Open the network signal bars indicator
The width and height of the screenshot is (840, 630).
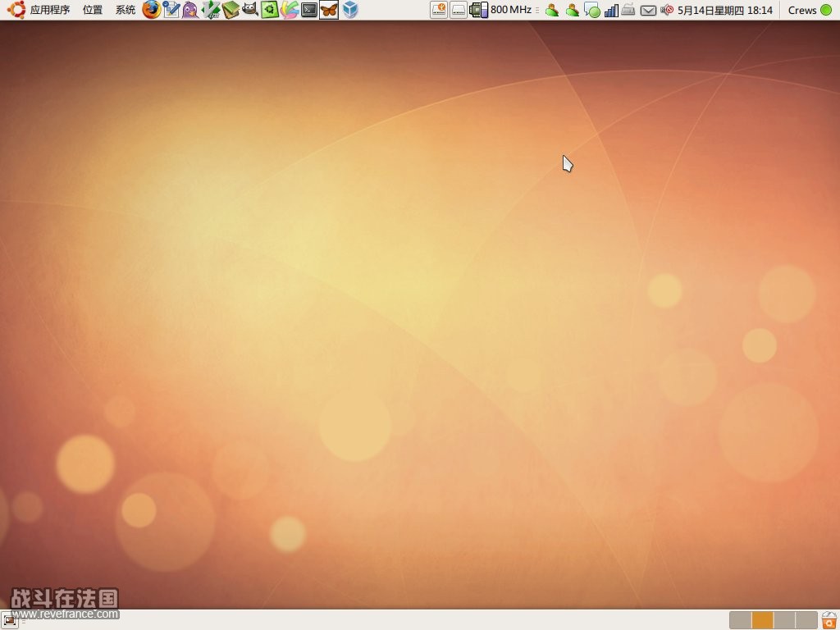tap(611, 10)
